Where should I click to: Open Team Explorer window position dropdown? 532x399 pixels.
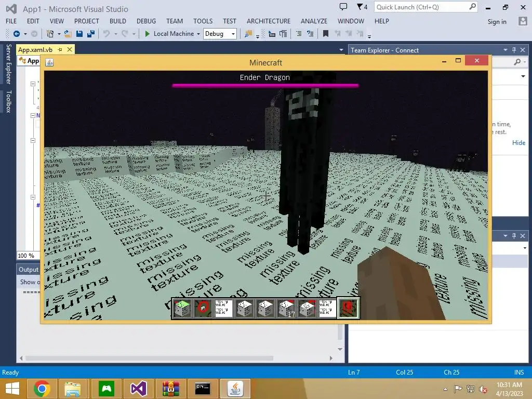coord(505,50)
